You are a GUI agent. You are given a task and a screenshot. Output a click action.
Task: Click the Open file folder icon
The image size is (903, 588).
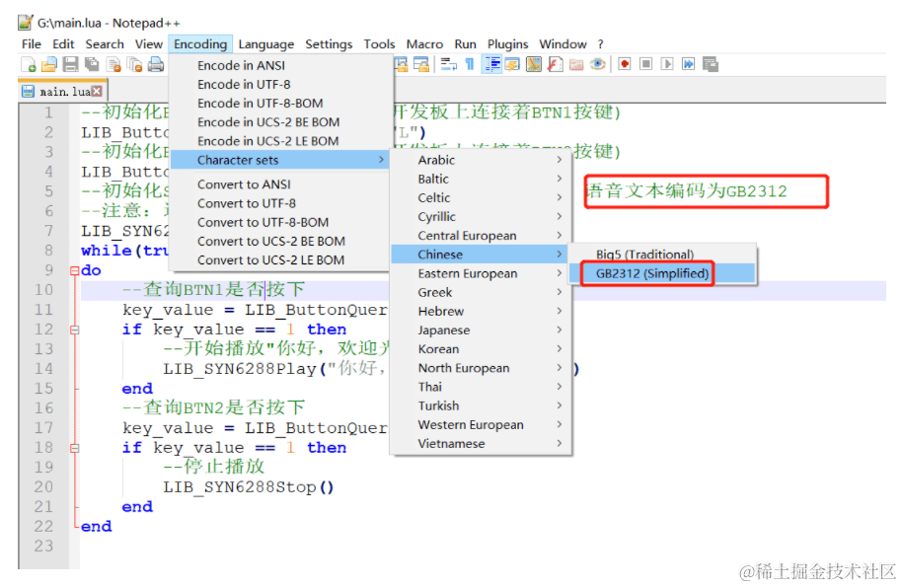click(49, 64)
